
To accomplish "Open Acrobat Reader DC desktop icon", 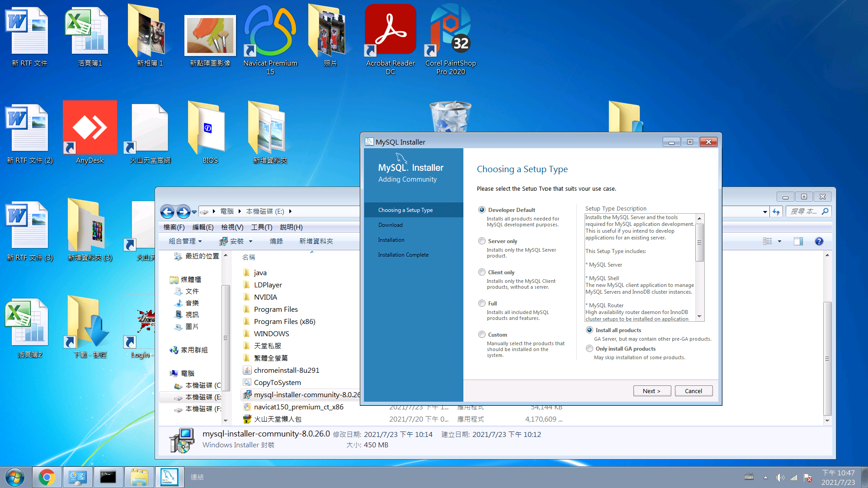I will coord(390,40).
